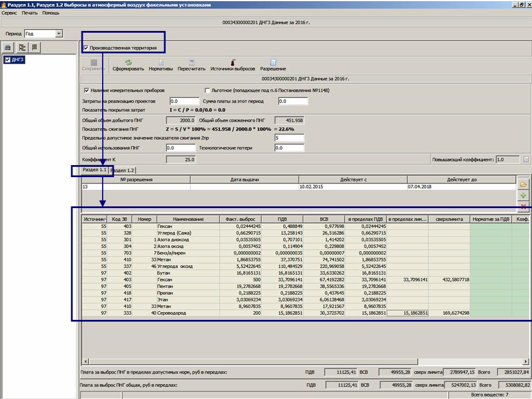Toggle the ДНГЗ tree item checkbox
The height and width of the screenshot is (399, 532).
(7, 60)
